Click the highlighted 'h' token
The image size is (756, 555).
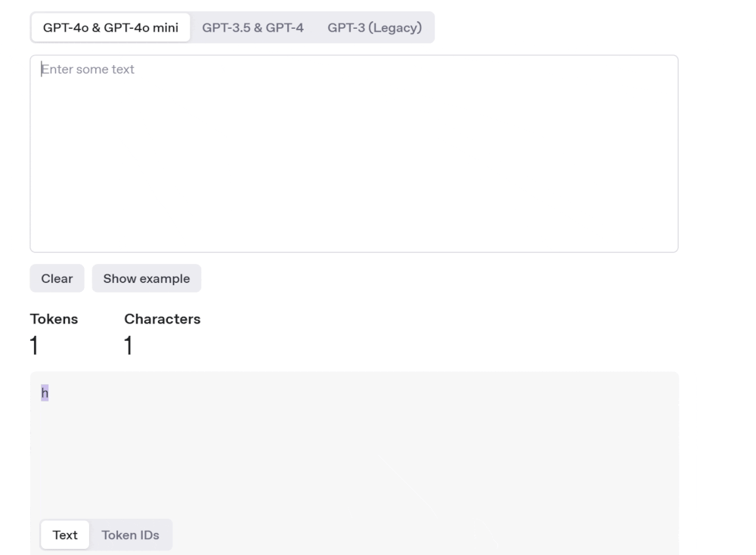[x=45, y=393]
